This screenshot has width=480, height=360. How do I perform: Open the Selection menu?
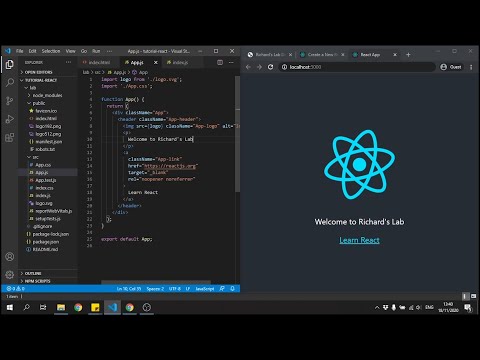[51, 51]
